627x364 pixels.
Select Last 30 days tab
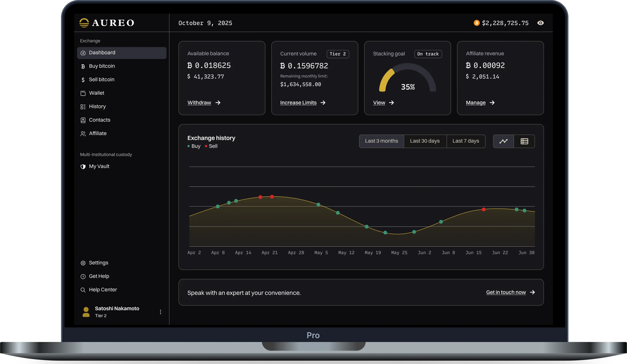(x=425, y=141)
